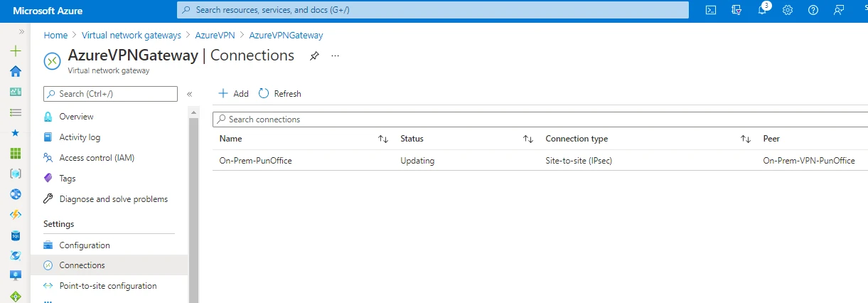Viewport: 868px width, 303px height.
Task: Refresh the connections list
Action: coord(279,94)
